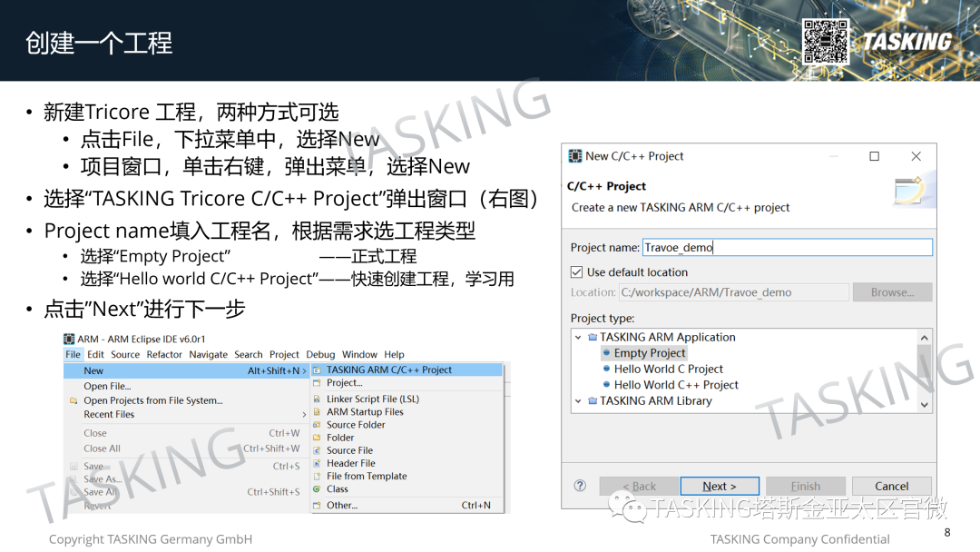The image size is (980, 552).
Task: Click the Empty Project bullet icon
Action: click(x=606, y=352)
